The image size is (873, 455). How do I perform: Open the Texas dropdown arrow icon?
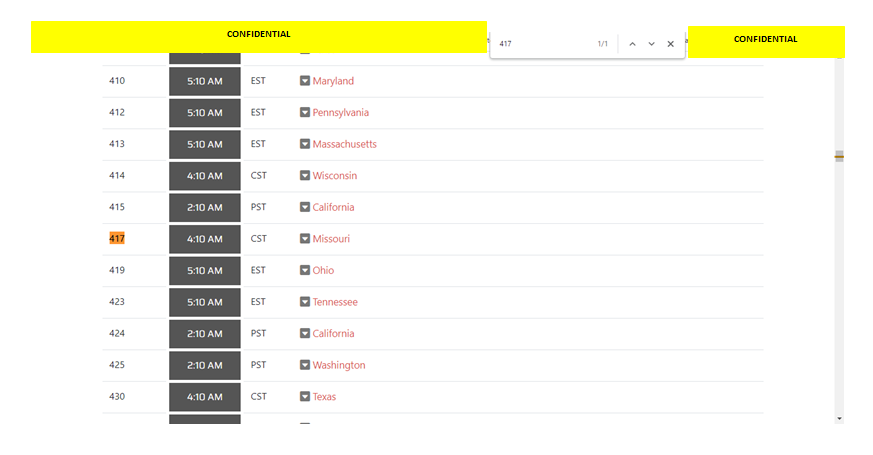pyautogui.click(x=305, y=397)
